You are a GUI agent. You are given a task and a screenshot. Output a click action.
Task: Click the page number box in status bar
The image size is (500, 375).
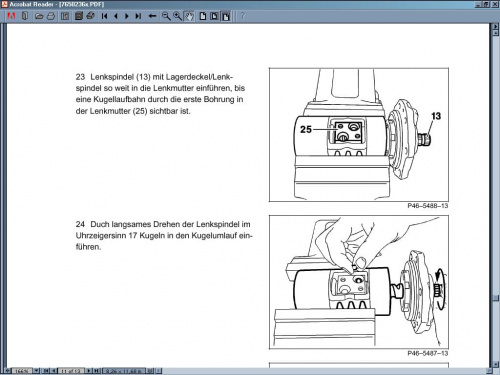click(x=71, y=370)
